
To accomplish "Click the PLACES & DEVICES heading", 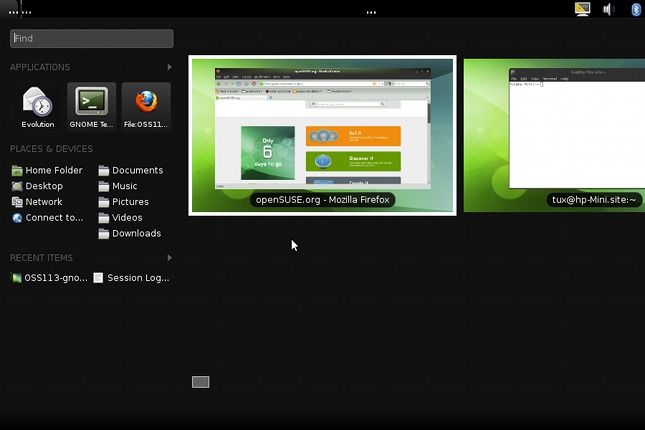I will (51, 149).
